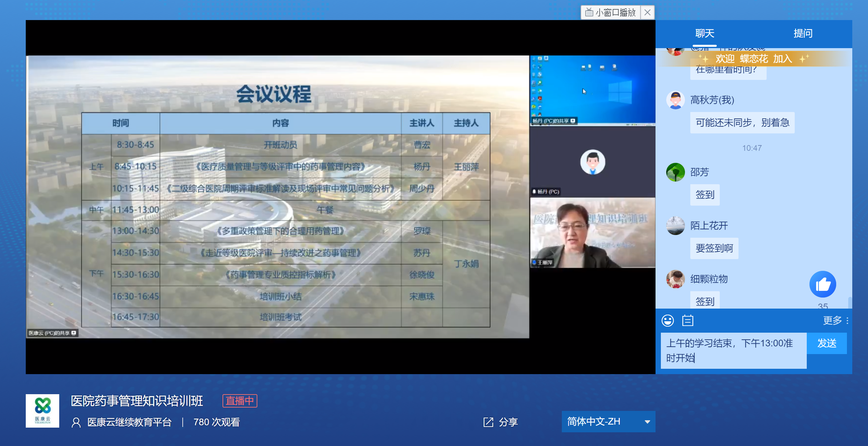Close the 小窗口播放 popup bar
The height and width of the screenshot is (446, 868).
(647, 12)
